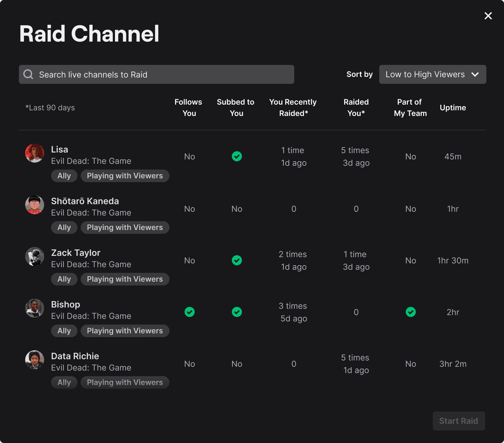Click the Ally tag under Lisa
Screen dimensions: 504x443
64,176
